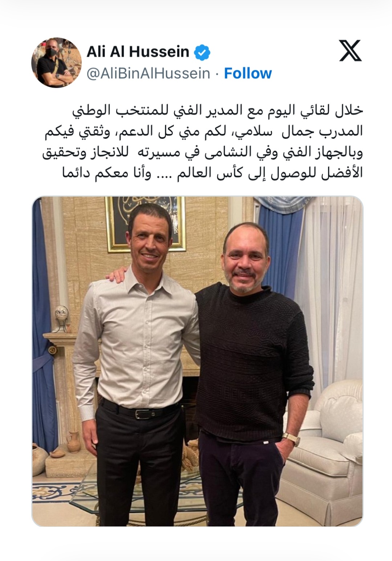Open the @AliBinAlHussein handle link
392x561 pixels.
coord(148,73)
